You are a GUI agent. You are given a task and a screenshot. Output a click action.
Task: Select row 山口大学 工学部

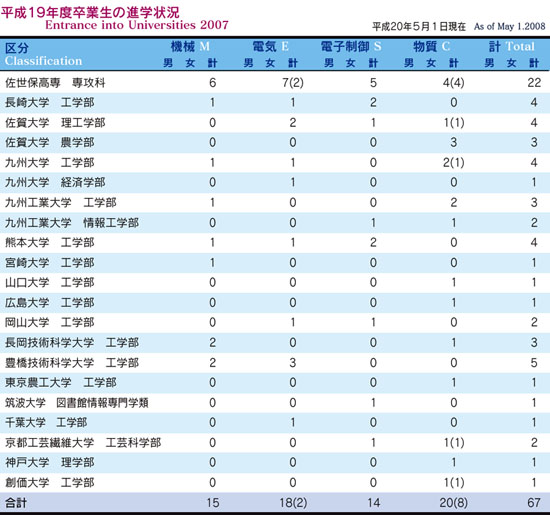275,283
